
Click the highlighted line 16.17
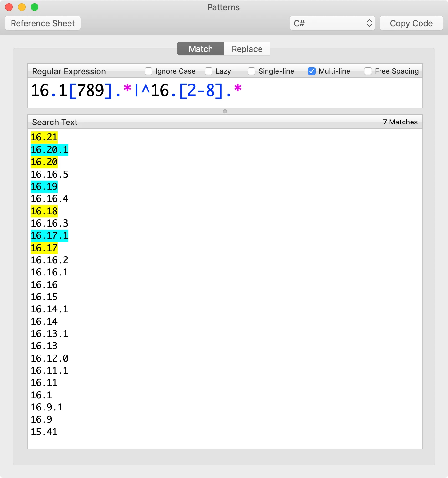pyautogui.click(x=44, y=248)
